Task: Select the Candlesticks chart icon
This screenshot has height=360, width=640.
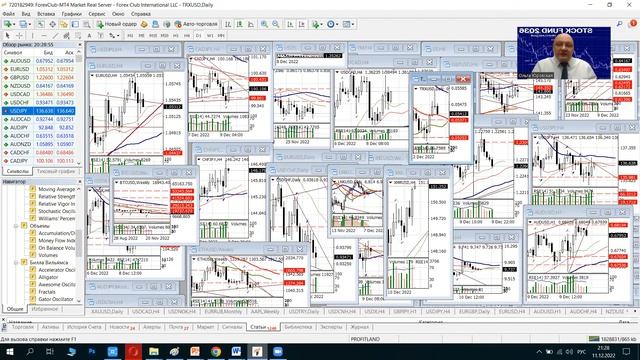Action: coord(239,24)
